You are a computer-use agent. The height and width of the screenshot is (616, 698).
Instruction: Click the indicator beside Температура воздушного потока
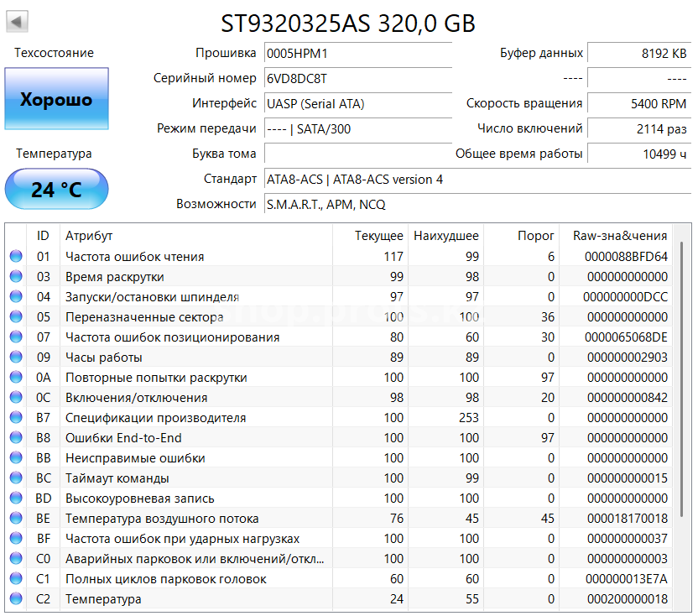coord(14,519)
